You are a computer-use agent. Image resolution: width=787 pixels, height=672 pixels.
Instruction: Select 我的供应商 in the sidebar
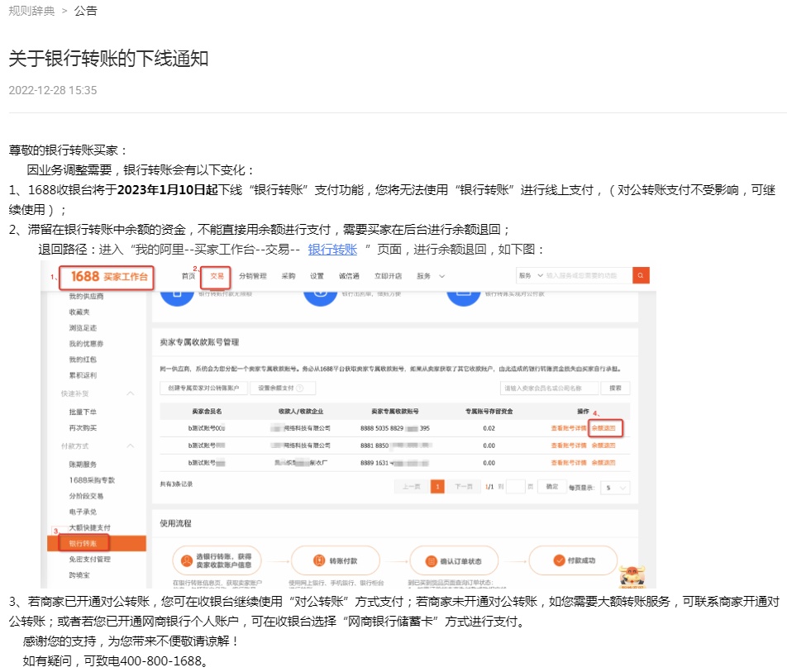[86, 296]
